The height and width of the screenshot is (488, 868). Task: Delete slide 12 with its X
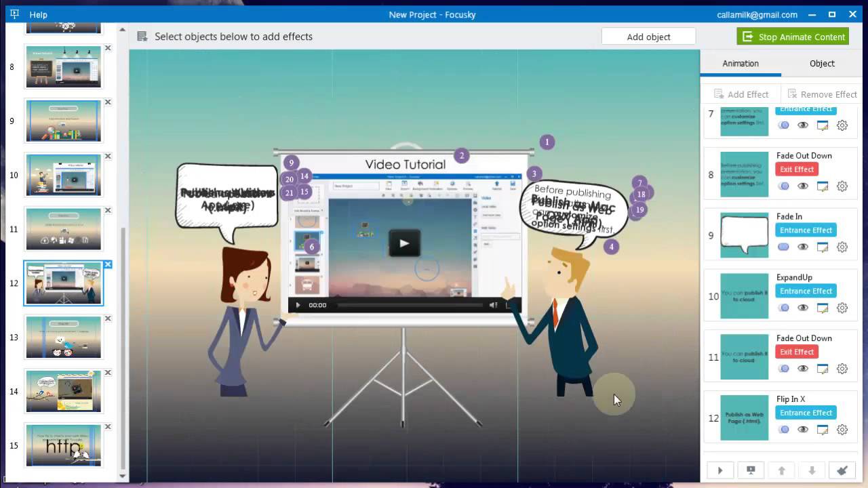(x=108, y=264)
